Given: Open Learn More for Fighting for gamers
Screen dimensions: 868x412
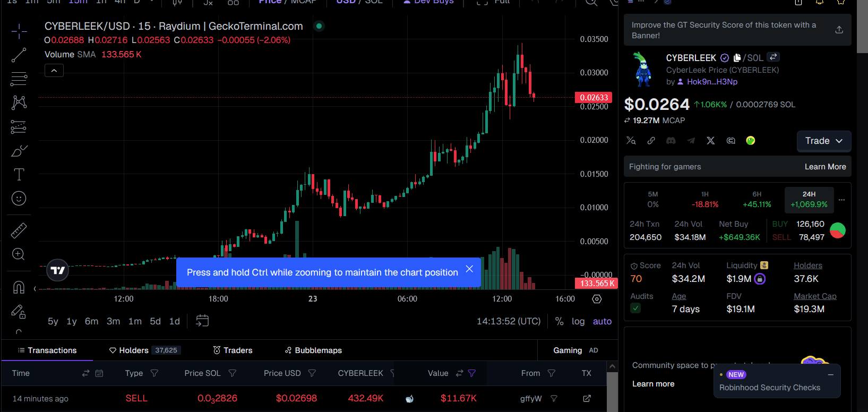Looking at the screenshot, I should 826,167.
